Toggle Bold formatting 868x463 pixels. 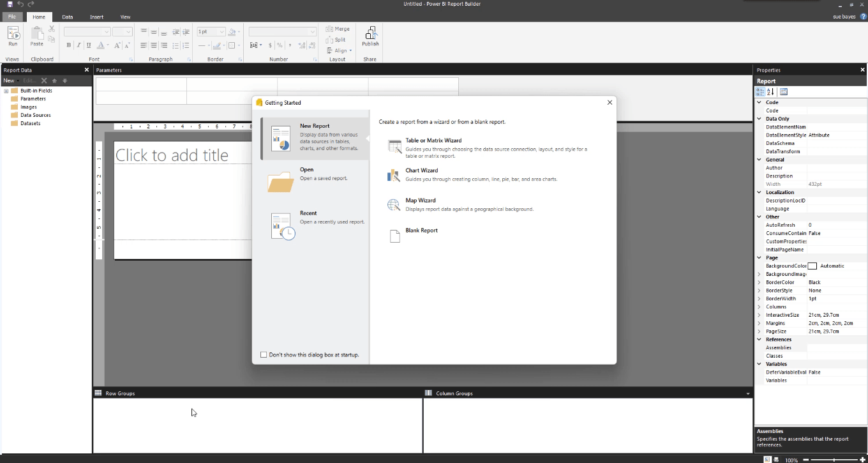point(69,45)
